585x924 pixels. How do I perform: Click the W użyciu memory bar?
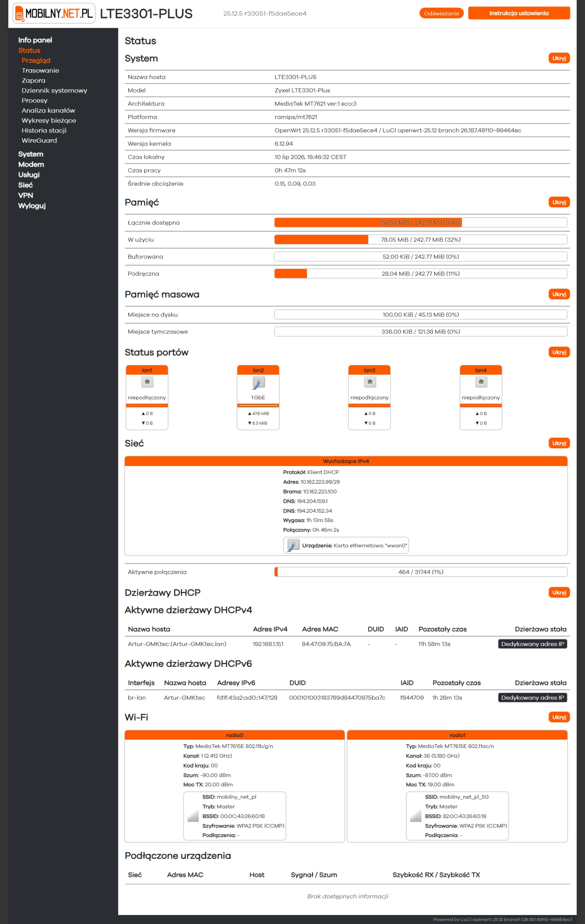coord(421,239)
